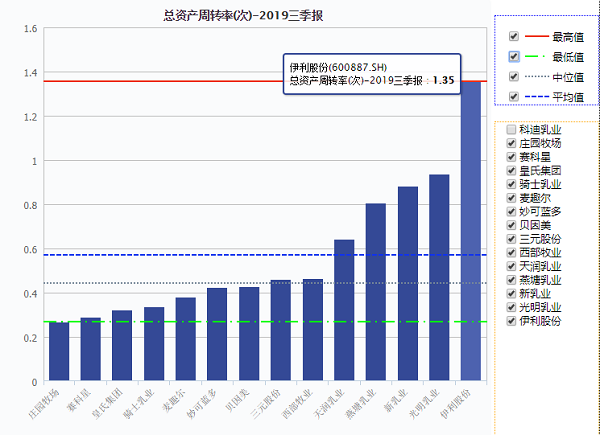Deselect the 伊利股份 checkbox

(512, 322)
